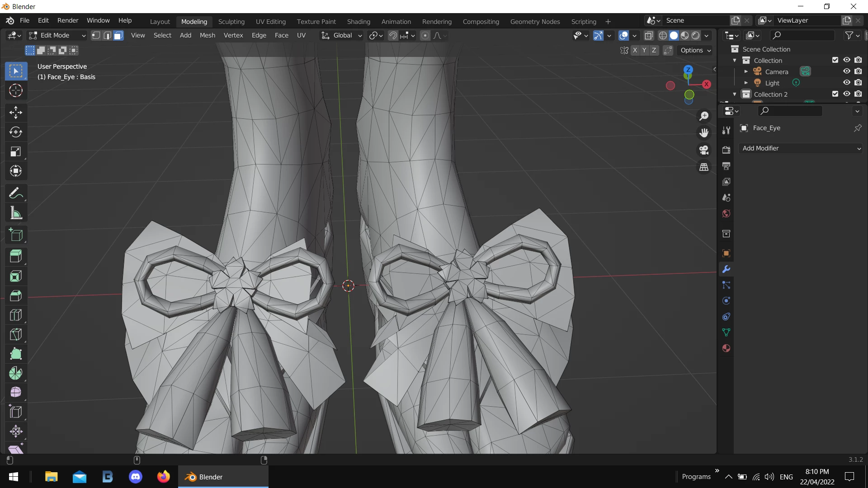868x488 pixels.
Task: Choose the Measure tool
Action: click(16, 213)
